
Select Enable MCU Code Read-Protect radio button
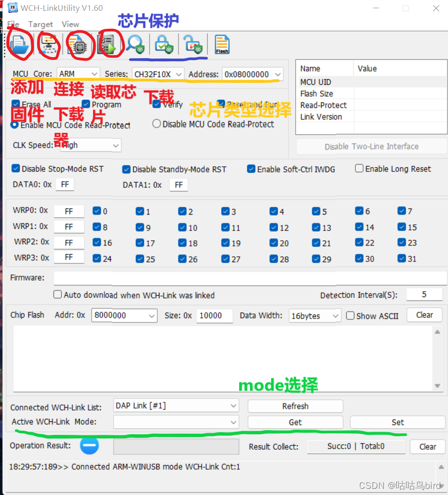pos(14,125)
